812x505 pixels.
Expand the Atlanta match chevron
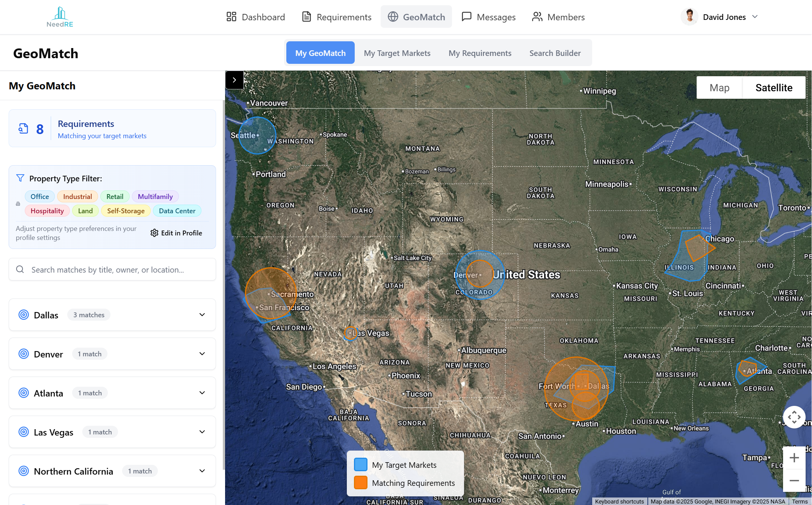(202, 393)
